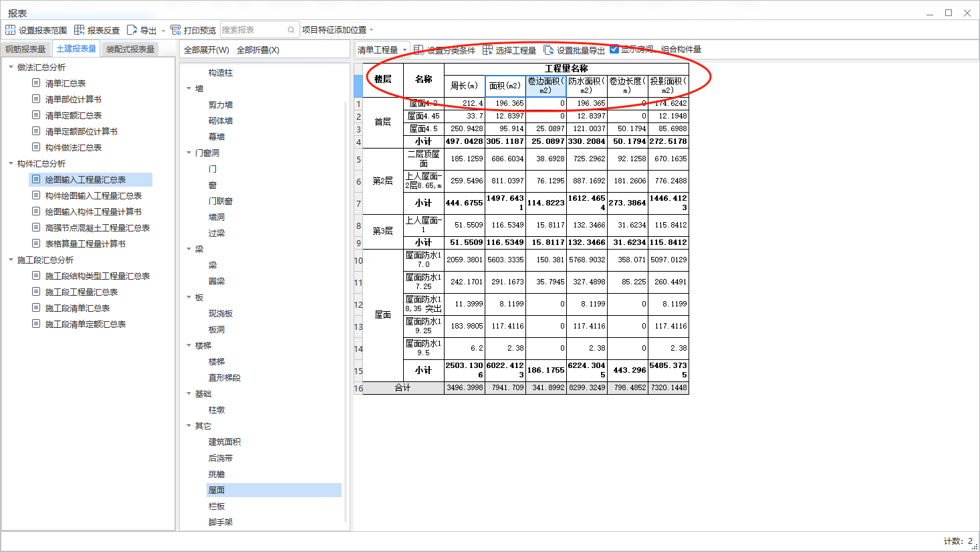Click the 设置批量导出 icon
This screenshot has width=980, height=552.
pos(548,50)
